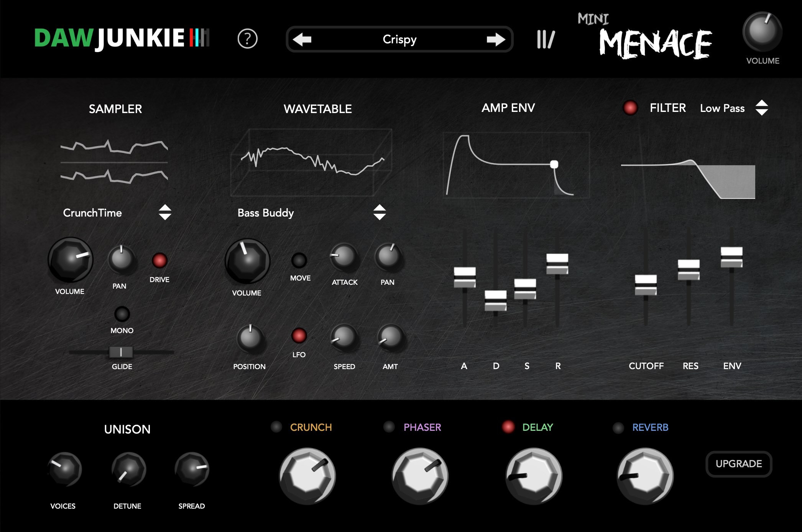Click the Attack (A) envelope slider

465,277
